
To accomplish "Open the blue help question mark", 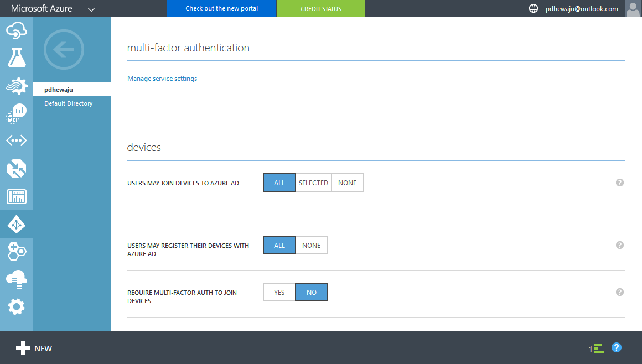I will (616, 347).
